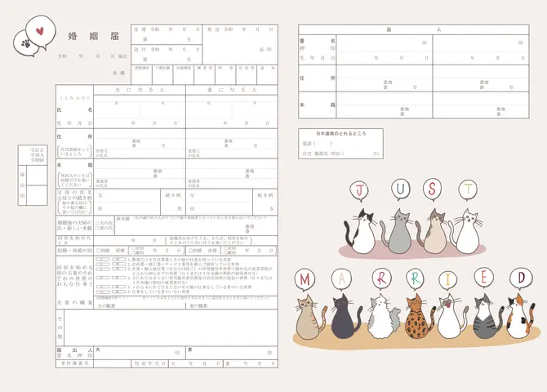Click the letter M balloon
This screenshot has height=392, width=547.
click(x=305, y=279)
